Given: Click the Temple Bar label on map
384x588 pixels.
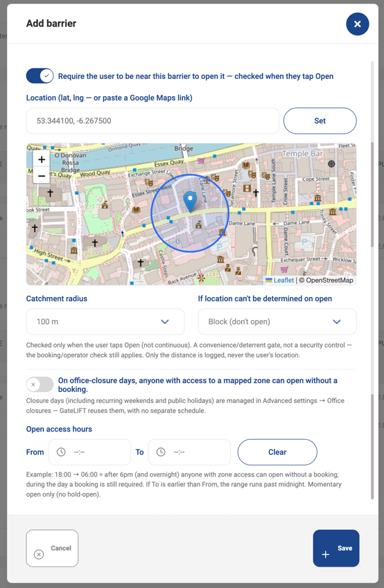Looking at the screenshot, I should tap(302, 153).
